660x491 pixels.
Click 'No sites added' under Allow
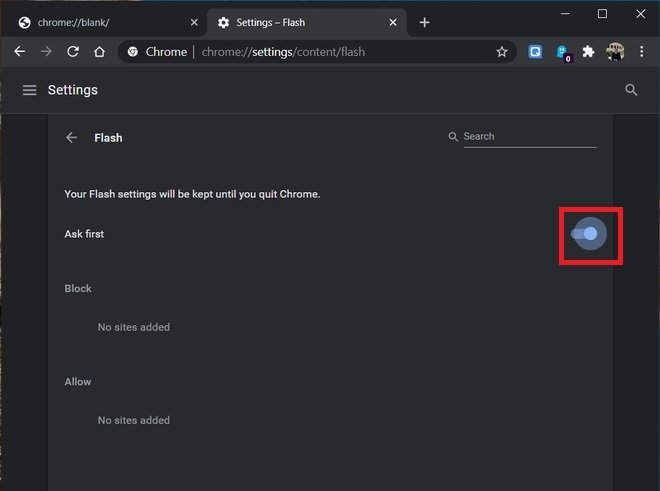coord(134,420)
